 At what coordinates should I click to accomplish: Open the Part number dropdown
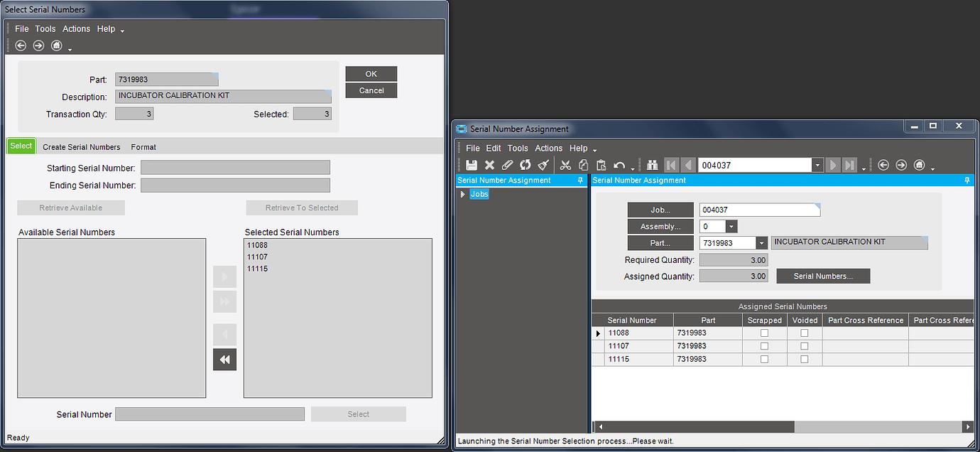coord(760,242)
